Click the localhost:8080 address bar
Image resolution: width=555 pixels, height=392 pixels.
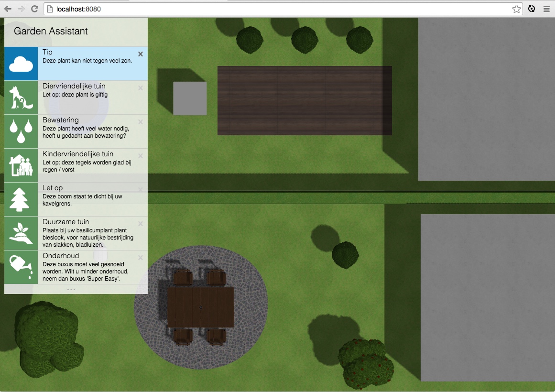pos(277,9)
